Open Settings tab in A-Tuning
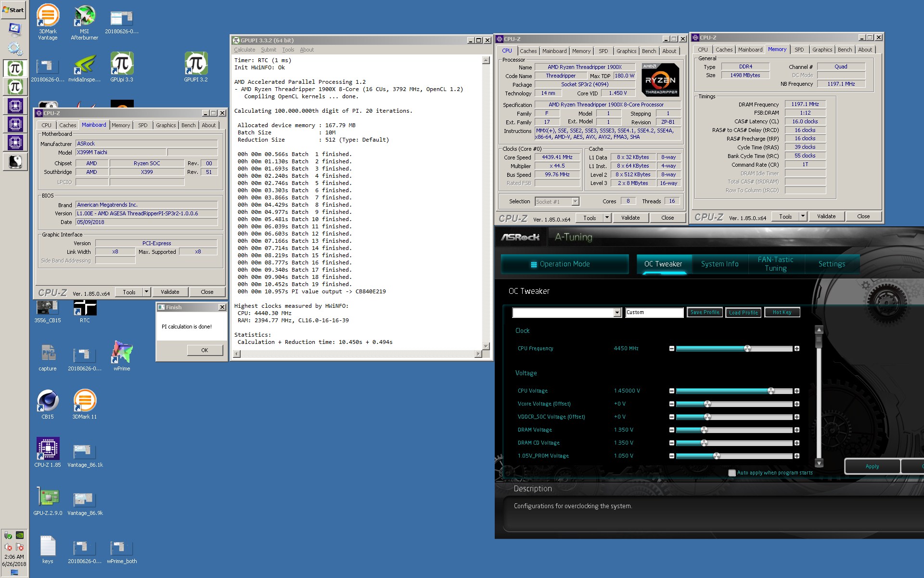The image size is (924, 578). coord(832,264)
